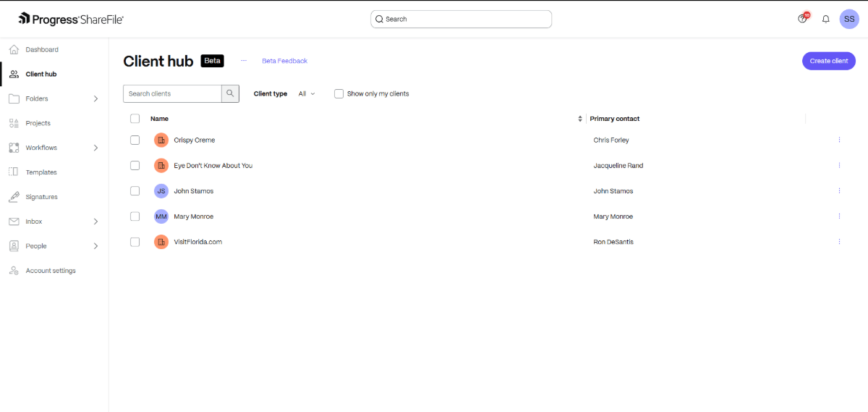Click the magnifier search clients button

pos(230,93)
